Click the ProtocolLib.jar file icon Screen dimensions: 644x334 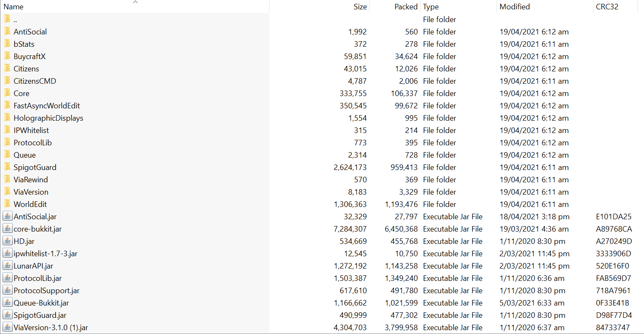pyautogui.click(x=7, y=278)
